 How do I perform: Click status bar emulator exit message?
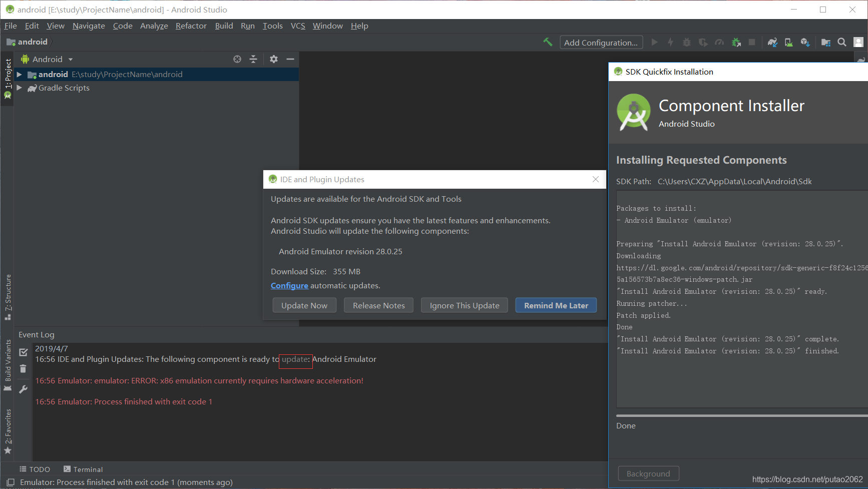click(126, 482)
